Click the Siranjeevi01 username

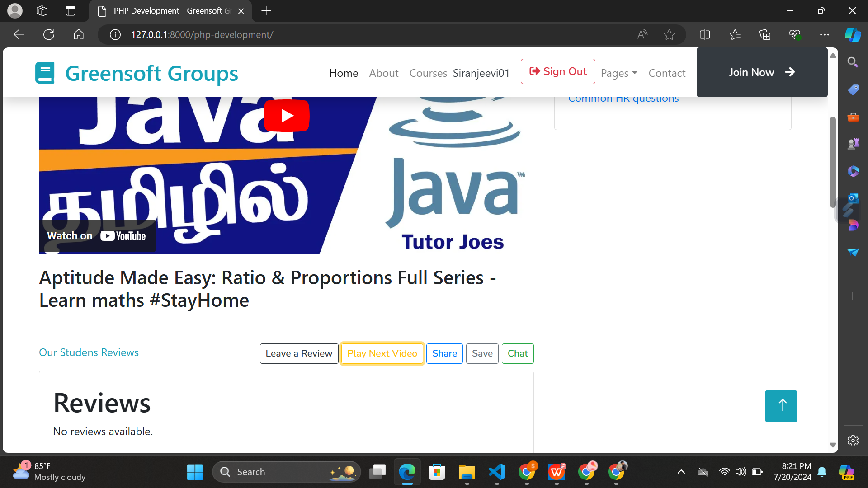(481, 73)
